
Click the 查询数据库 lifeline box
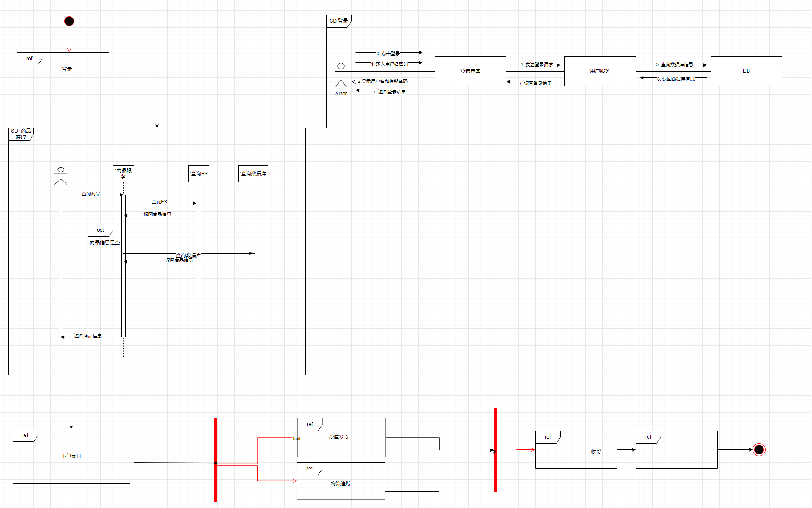click(253, 174)
